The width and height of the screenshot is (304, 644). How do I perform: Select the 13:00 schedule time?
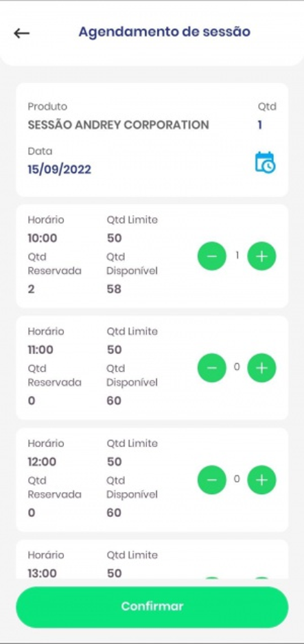[x=42, y=573]
